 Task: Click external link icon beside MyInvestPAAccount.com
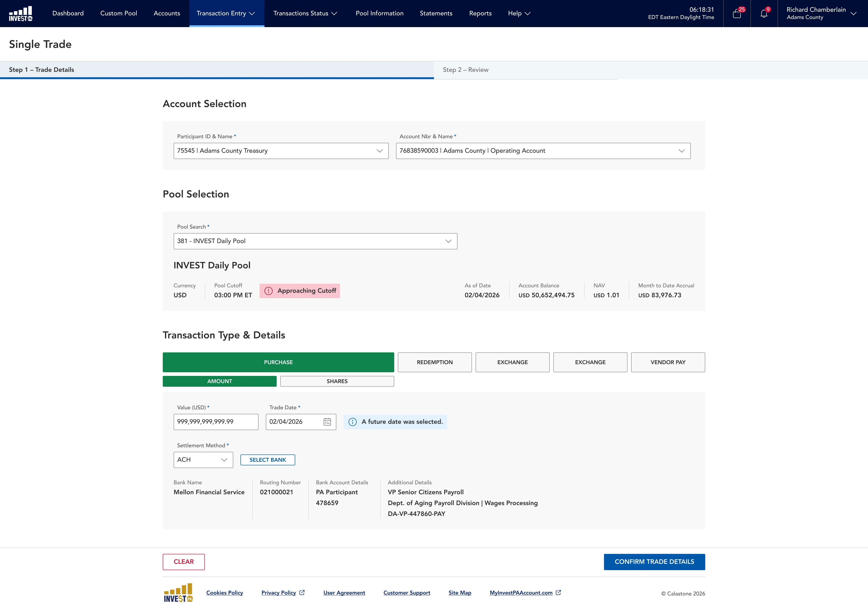coord(558,592)
